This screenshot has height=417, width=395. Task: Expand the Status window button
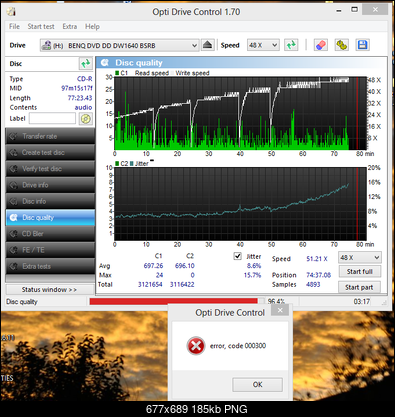tap(50, 290)
